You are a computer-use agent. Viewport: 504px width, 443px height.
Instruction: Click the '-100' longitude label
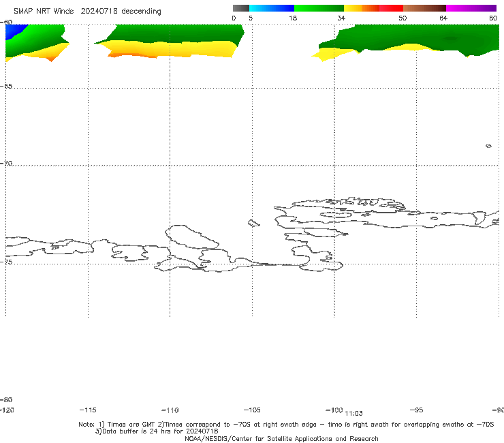point(334,410)
